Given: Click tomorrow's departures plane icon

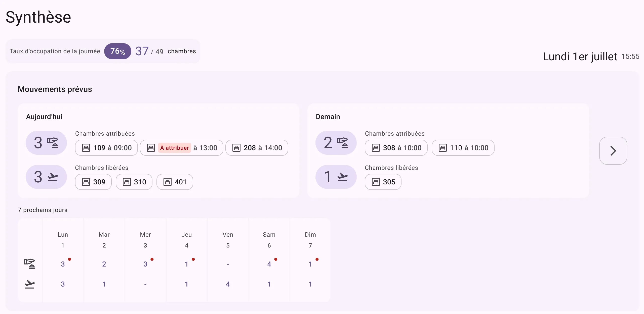Looking at the screenshot, I should pyautogui.click(x=343, y=177).
